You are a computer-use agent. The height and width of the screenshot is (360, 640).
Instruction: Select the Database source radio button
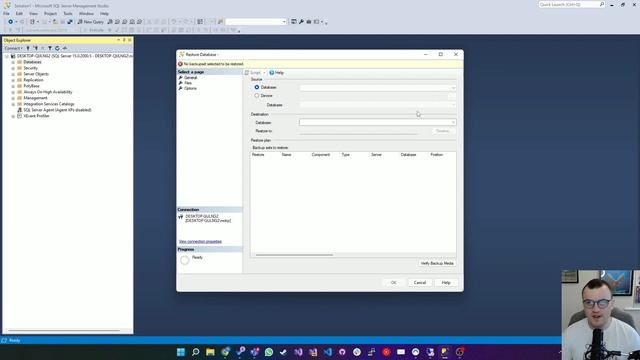(x=257, y=87)
